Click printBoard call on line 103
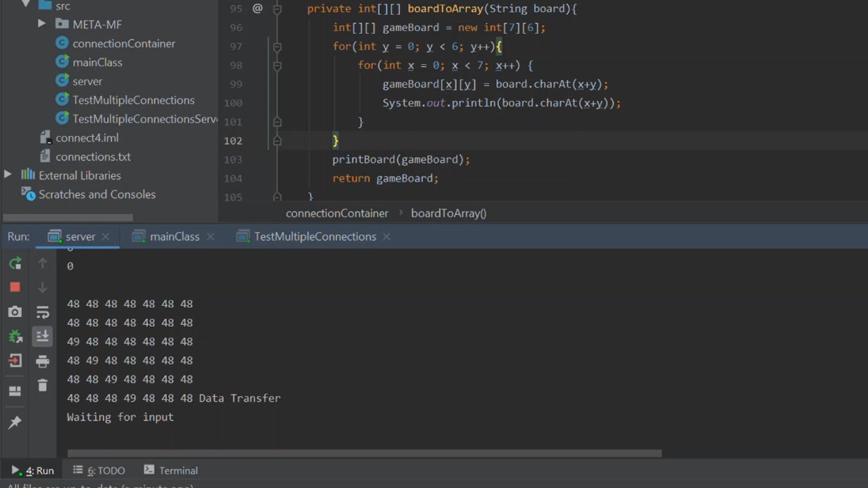 [x=401, y=159]
